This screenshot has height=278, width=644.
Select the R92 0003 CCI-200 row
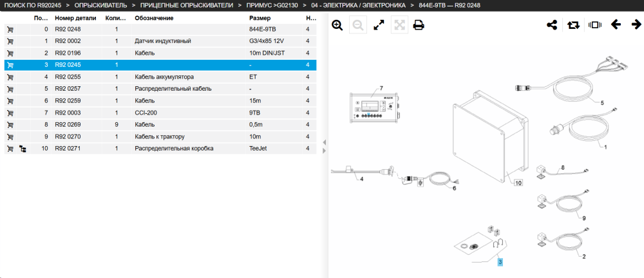coord(160,113)
